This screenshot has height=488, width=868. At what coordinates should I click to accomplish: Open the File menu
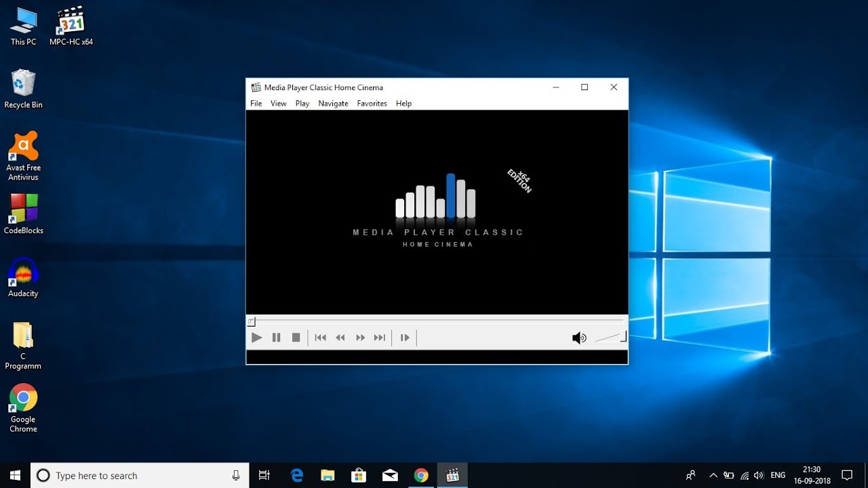tap(256, 104)
